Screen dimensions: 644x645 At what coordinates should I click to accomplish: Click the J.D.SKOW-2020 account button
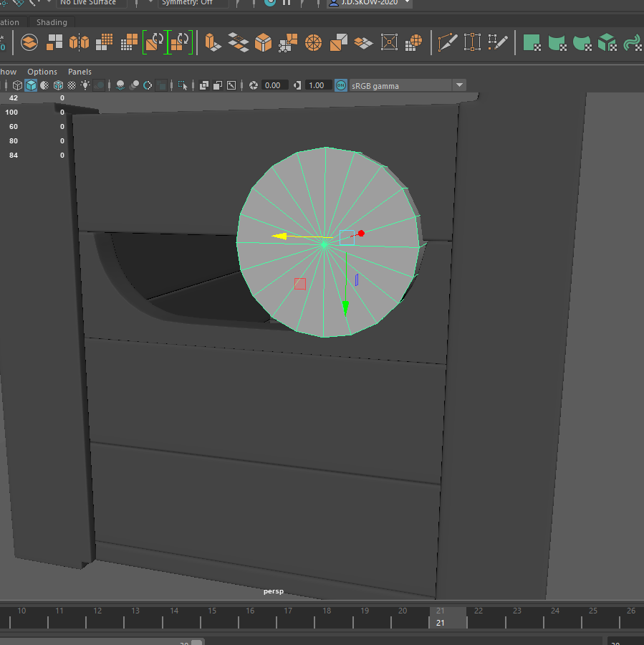point(370,3)
